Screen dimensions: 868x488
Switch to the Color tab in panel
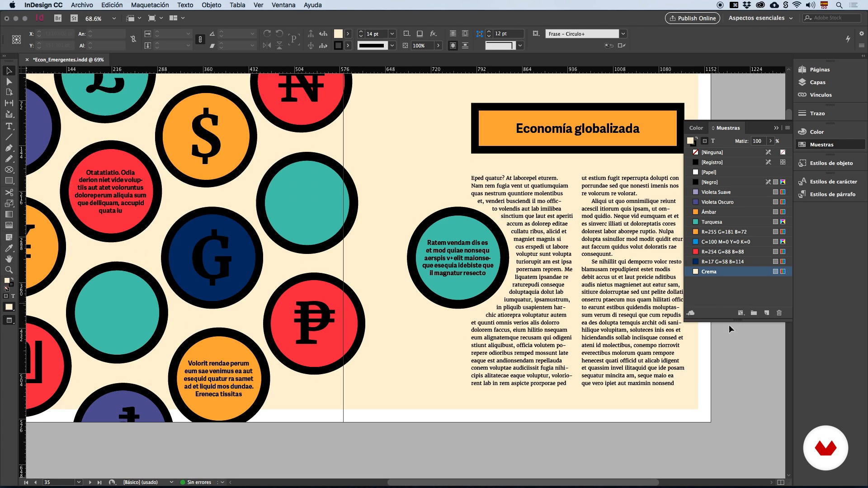[696, 128]
